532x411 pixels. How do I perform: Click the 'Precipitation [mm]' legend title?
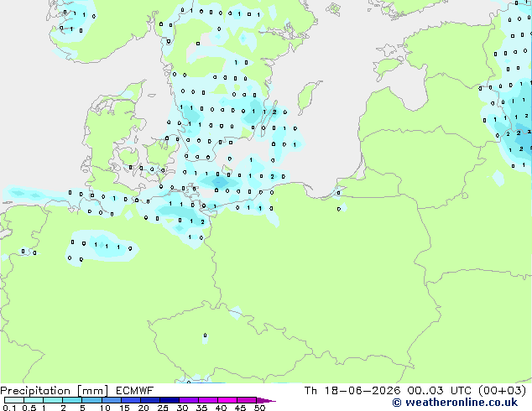tap(55, 391)
